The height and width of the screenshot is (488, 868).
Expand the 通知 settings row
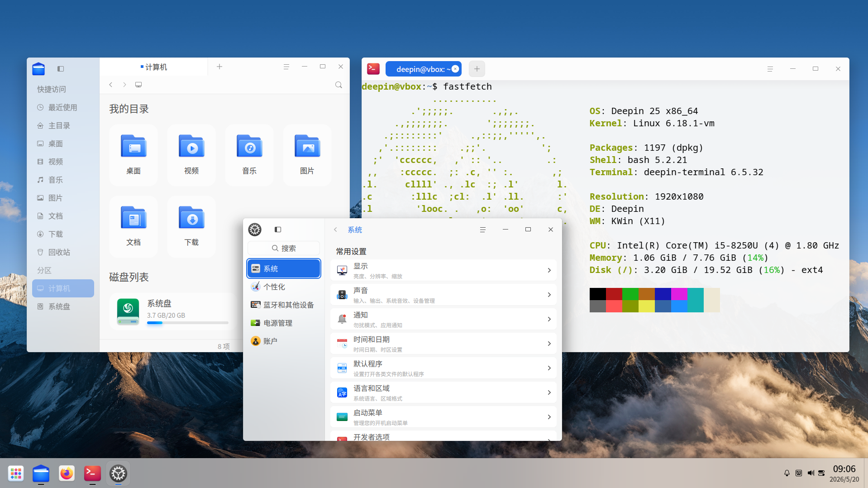(x=444, y=319)
